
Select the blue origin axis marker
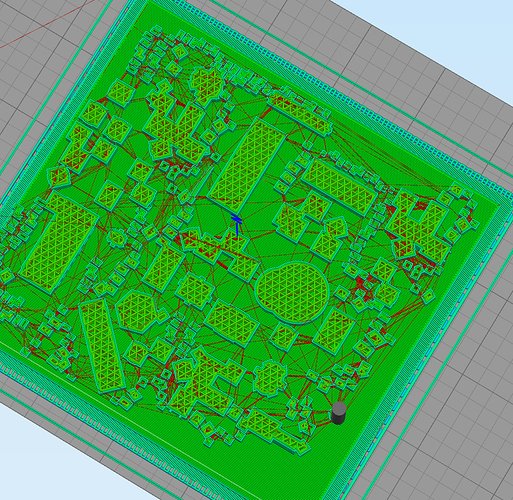(237, 225)
